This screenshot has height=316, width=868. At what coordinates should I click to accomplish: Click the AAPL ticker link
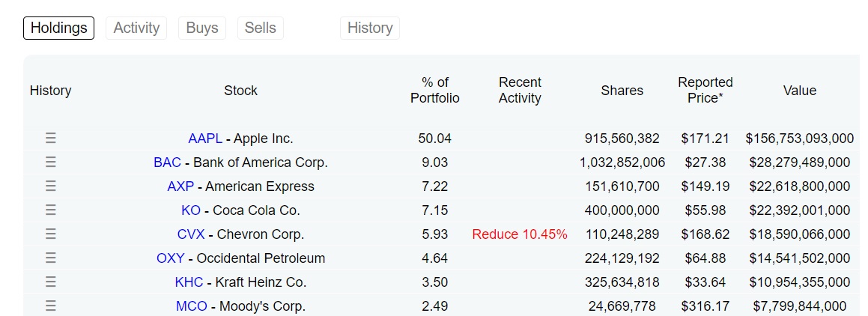[205, 139]
